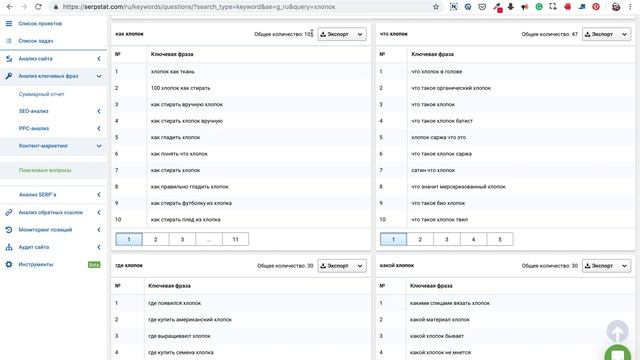This screenshot has height=360, width=640.
Task: Go to page 2 of как хлопок table
Action: 156,239
